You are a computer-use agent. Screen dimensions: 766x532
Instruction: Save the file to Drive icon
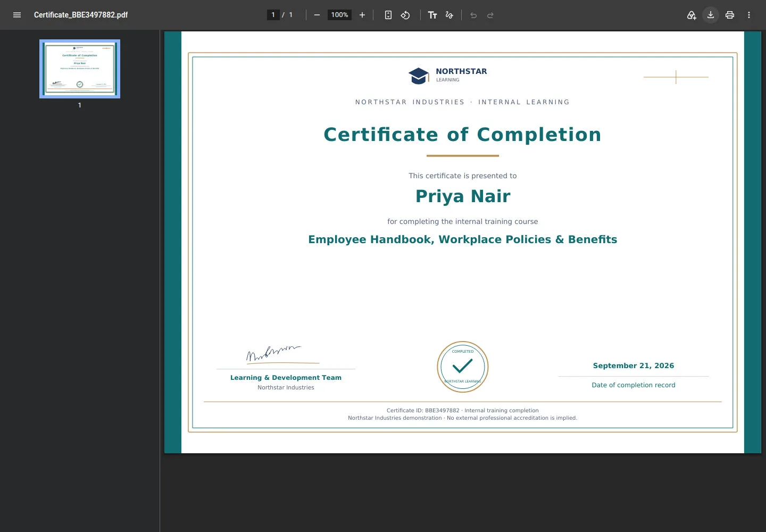[x=692, y=15]
